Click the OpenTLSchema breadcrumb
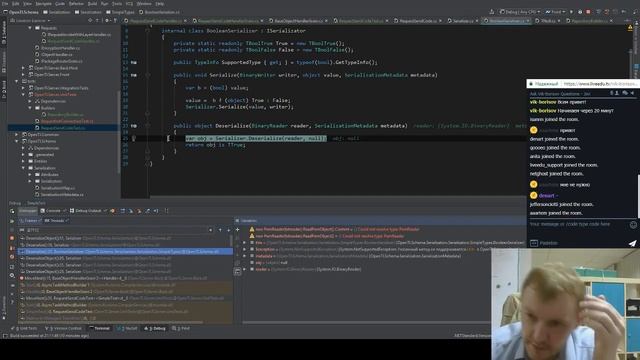This screenshot has height=360, width=640. click(x=21, y=12)
